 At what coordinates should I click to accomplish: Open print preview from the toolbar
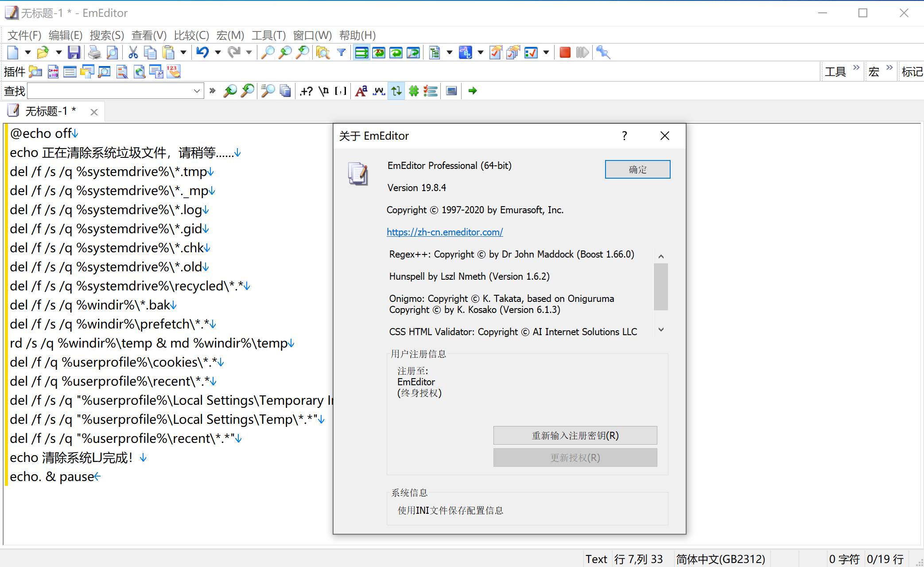113,53
